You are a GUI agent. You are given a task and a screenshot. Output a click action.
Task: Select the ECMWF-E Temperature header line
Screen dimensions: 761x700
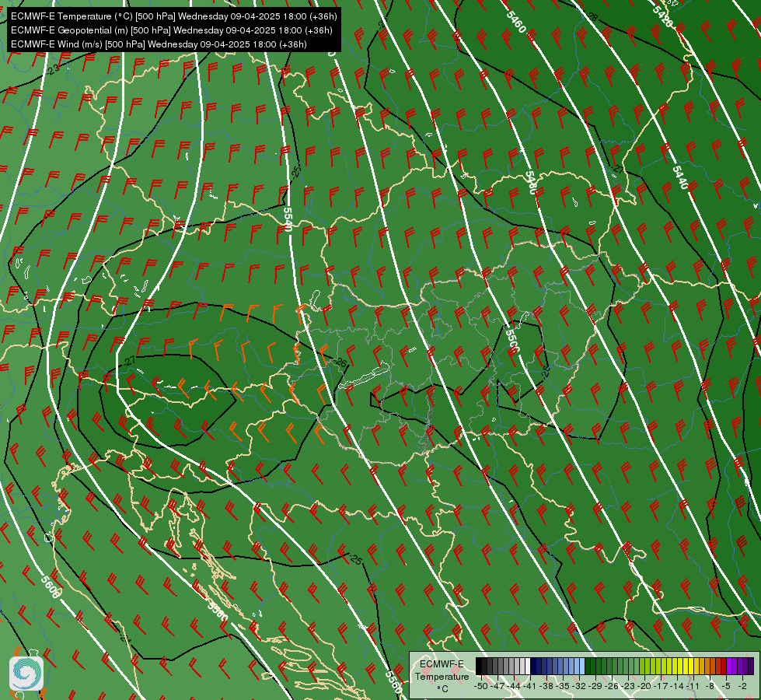(174, 16)
